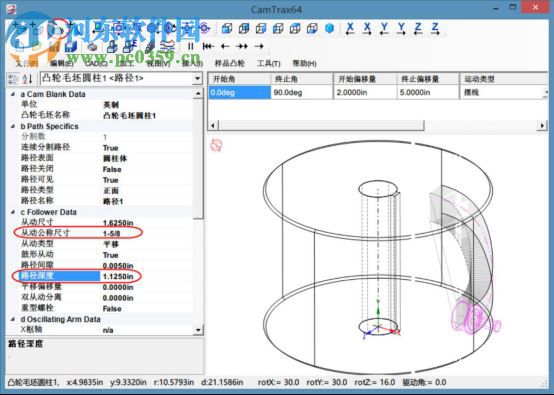Screen dimensions: 554x395
Task: Fast-forward animation with the double right arrow
Action: [242, 46]
